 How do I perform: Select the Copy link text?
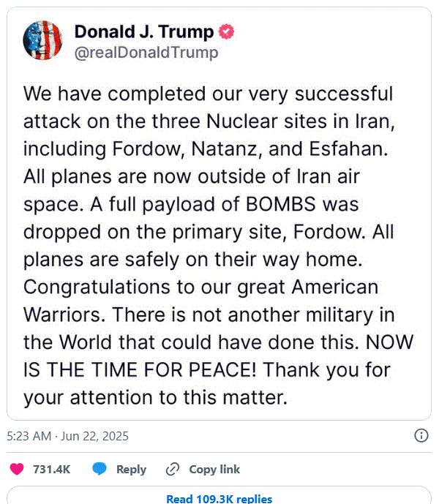[x=214, y=470]
